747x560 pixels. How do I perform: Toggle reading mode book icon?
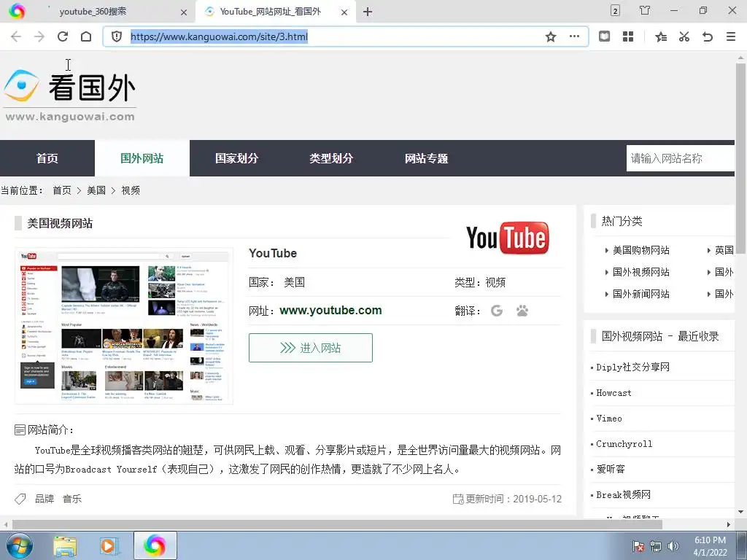pyautogui.click(x=604, y=36)
